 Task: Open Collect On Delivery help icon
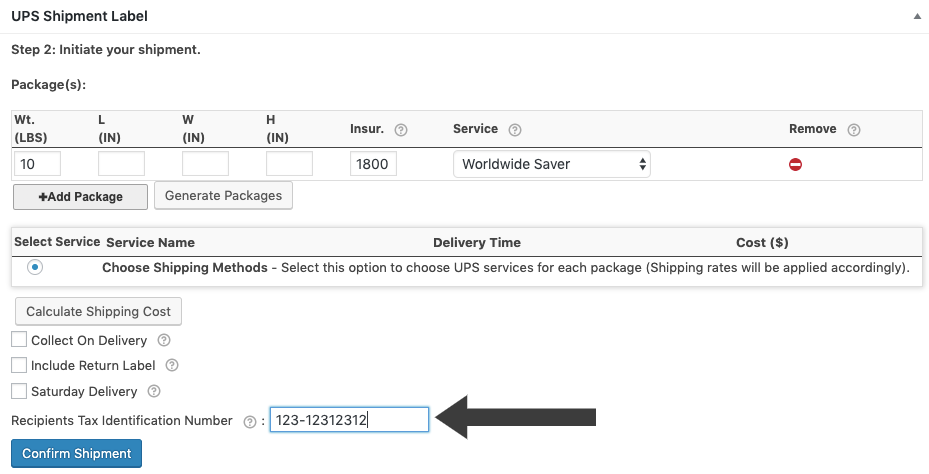coord(164,340)
